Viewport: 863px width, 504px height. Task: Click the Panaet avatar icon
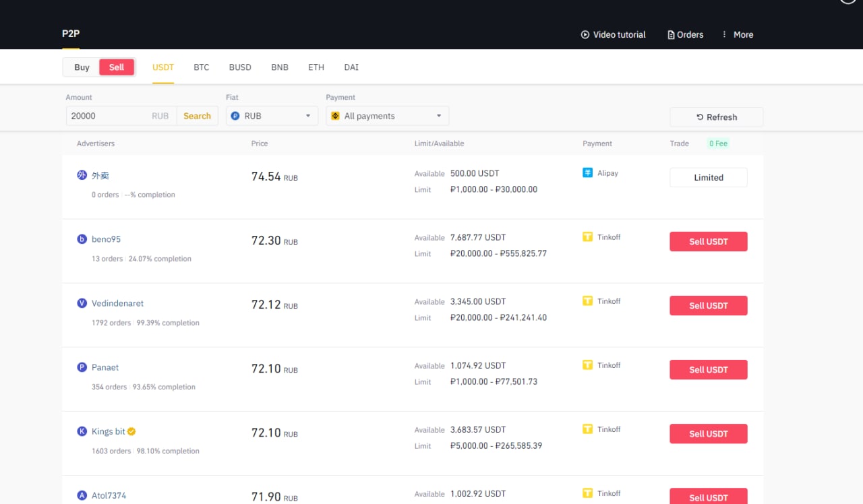click(x=82, y=367)
